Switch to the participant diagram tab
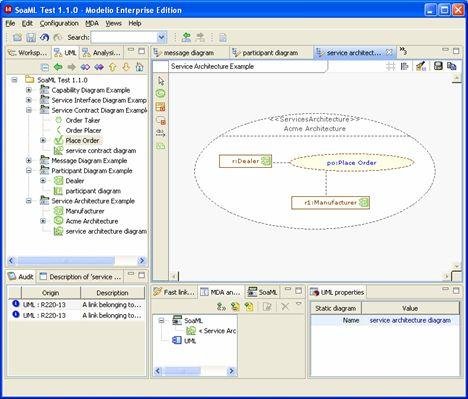 (x=270, y=53)
